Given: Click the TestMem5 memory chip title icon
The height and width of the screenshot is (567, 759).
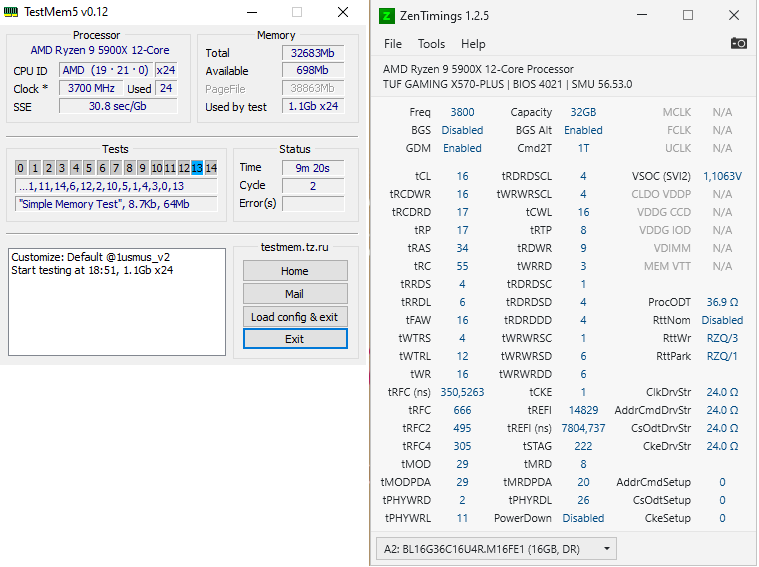Looking at the screenshot, I should (x=11, y=12).
